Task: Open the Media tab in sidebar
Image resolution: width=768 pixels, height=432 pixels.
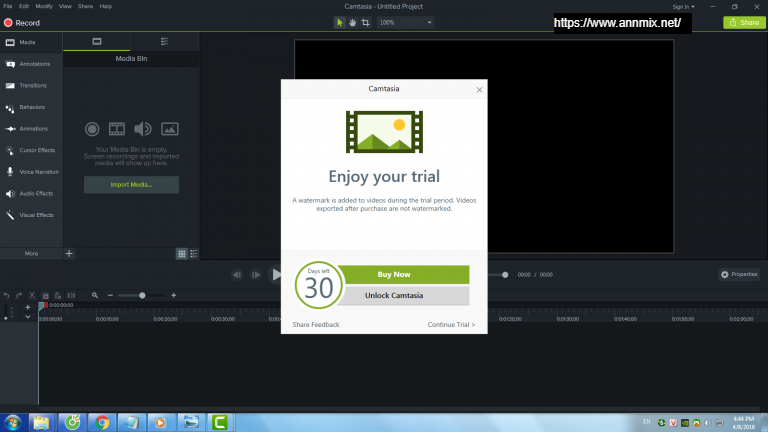Action: (x=31, y=43)
